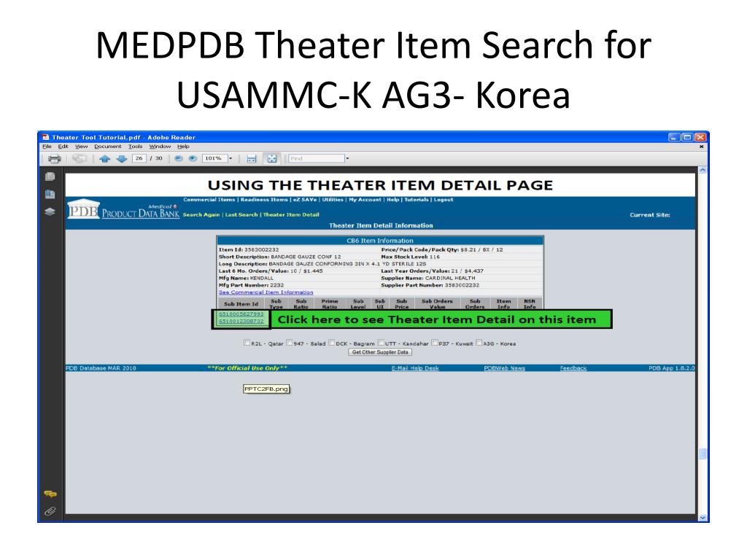
Task: Open the Layers panel in the sidebar
Action: click(x=50, y=211)
